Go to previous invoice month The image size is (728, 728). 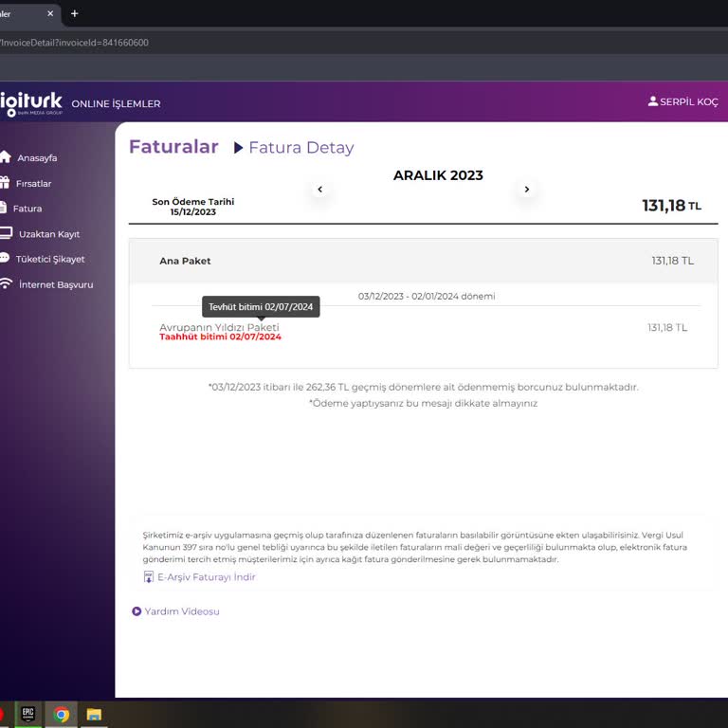(x=319, y=190)
